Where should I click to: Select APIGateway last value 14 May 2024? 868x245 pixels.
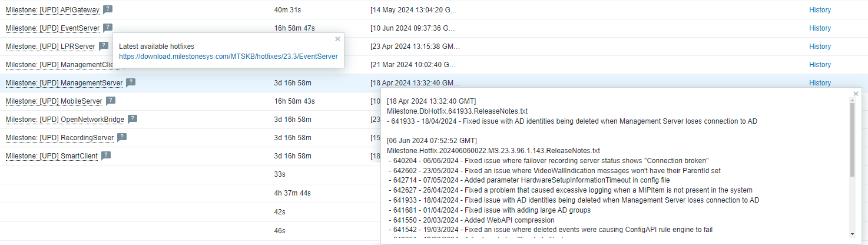point(413,10)
